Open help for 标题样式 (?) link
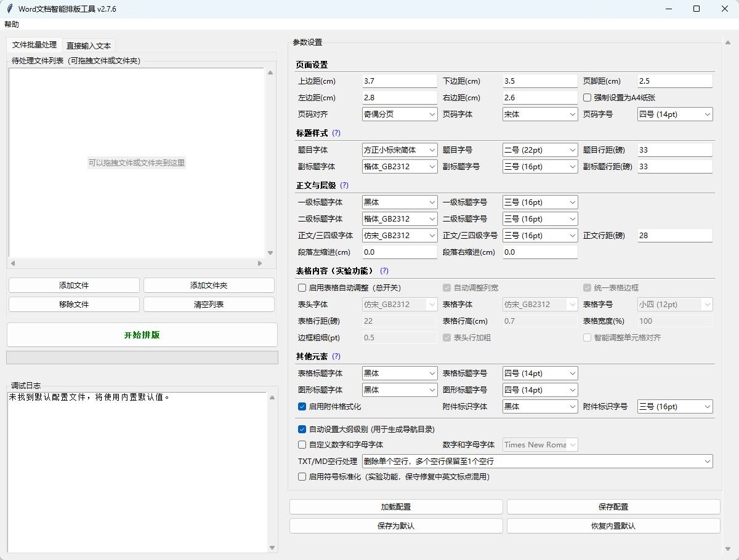Image resolution: width=739 pixels, height=560 pixels. tap(336, 133)
